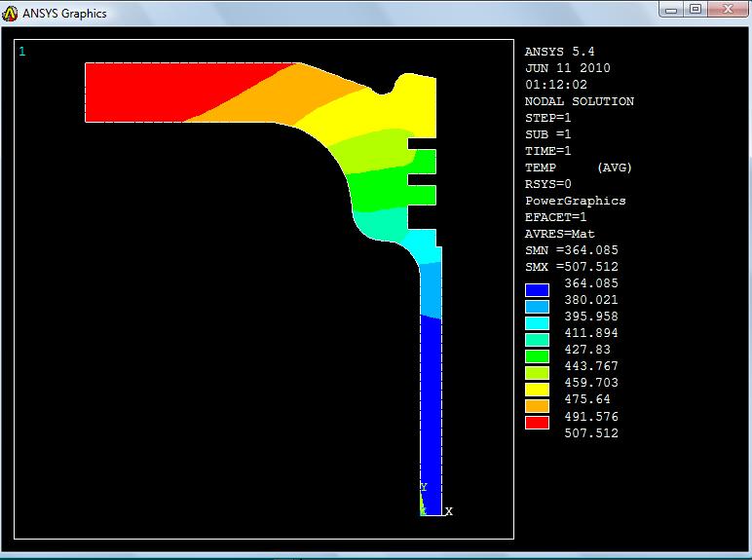Close the ANSYS Graphics window
Viewport: 752px width, 560px height.
[726, 9]
